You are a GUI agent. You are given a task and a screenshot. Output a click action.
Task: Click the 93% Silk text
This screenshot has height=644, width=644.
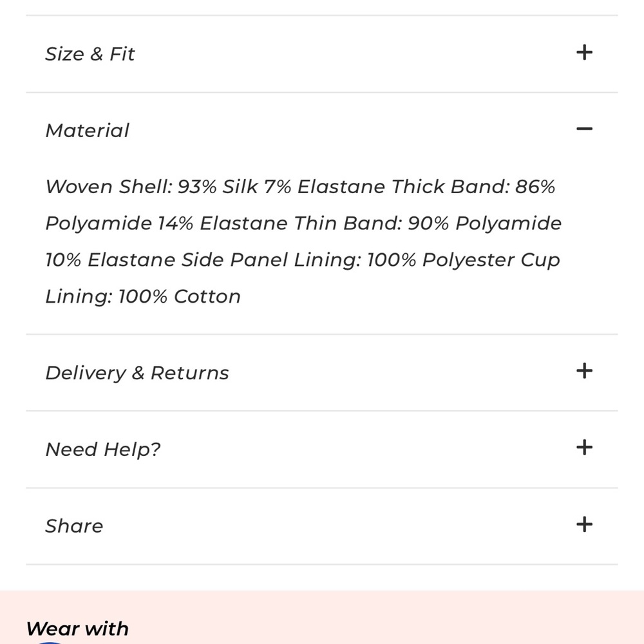point(218,187)
